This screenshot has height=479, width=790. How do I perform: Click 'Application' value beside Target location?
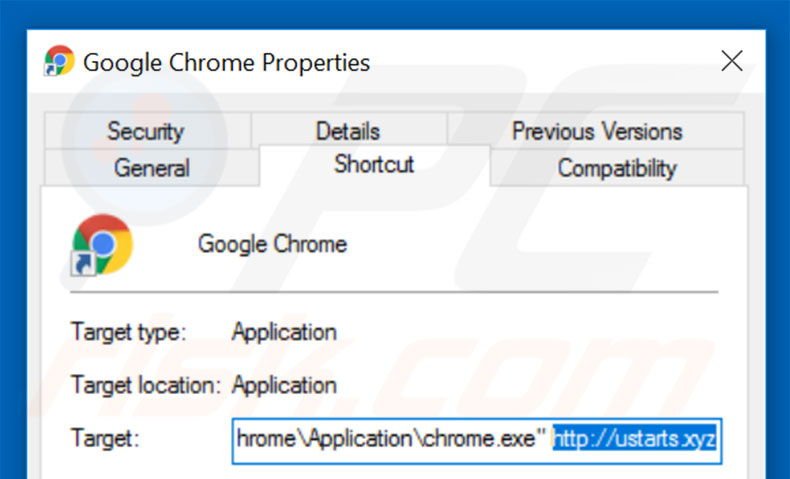click(x=284, y=385)
